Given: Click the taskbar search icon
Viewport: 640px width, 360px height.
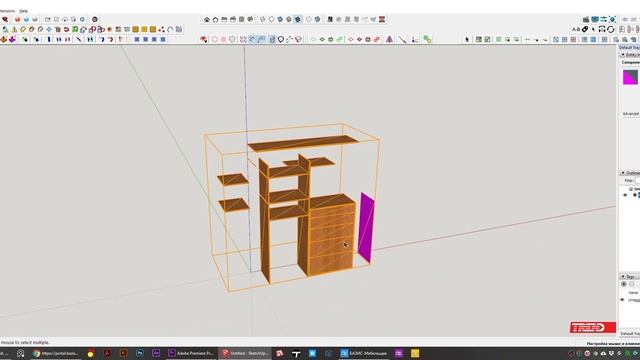Looking at the screenshot, I should pos(20,353).
